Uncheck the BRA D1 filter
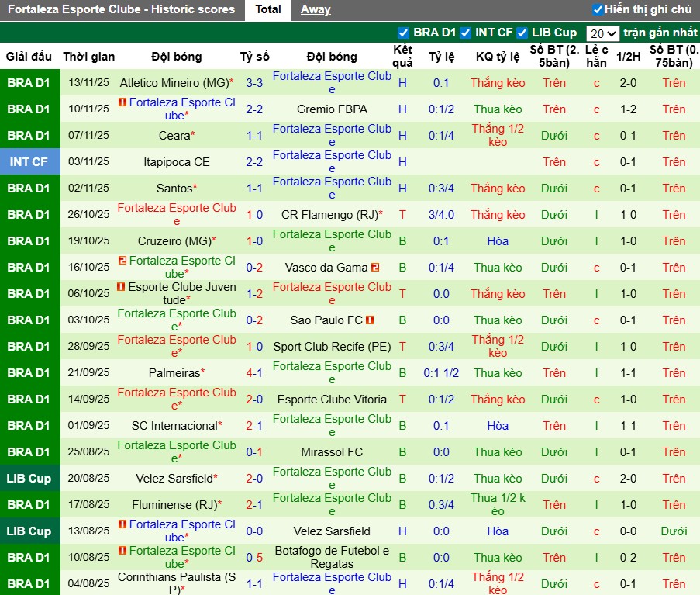 click(x=404, y=34)
